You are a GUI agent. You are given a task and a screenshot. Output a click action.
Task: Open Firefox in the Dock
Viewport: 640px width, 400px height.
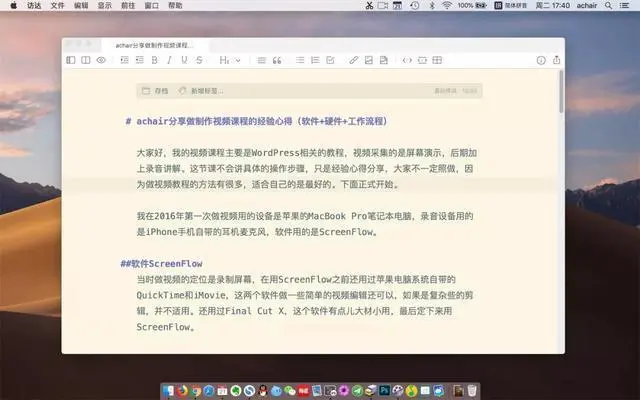coord(182,391)
